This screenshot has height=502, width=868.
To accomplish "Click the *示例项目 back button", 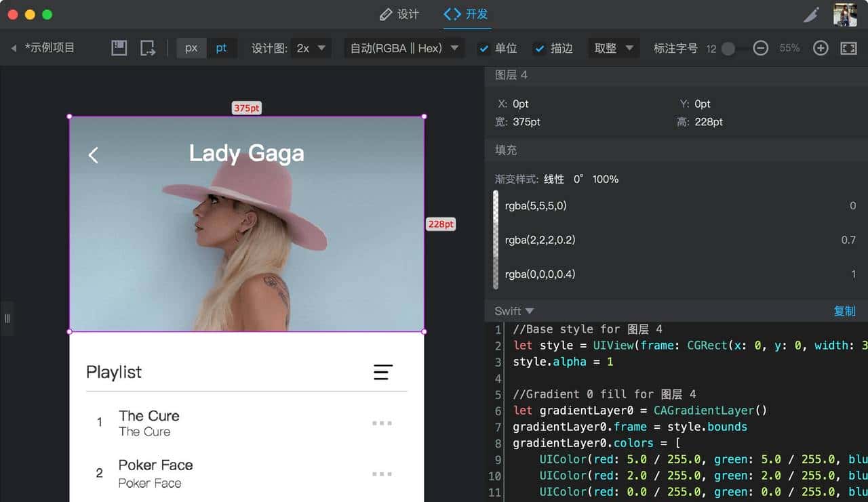I will pyautogui.click(x=43, y=48).
